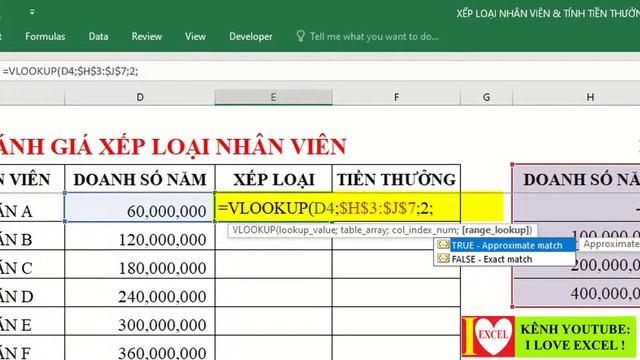Click the XẾP LOẠI header cell

[x=273, y=179]
